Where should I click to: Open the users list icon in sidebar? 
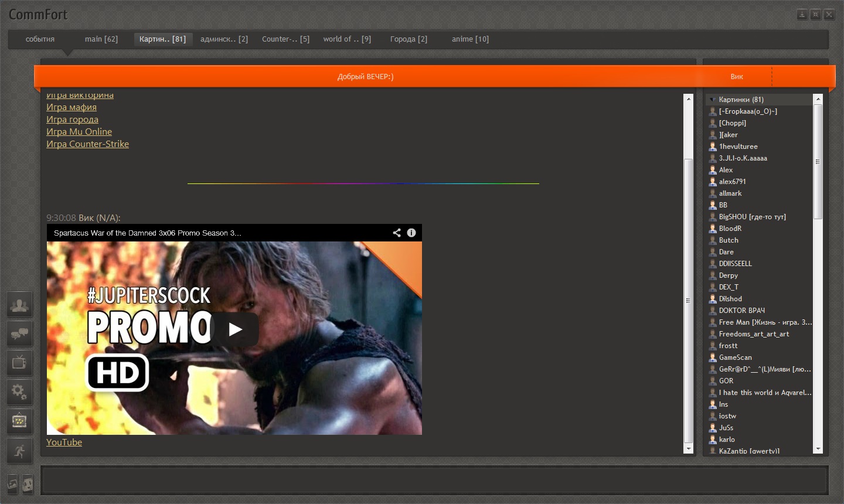pyautogui.click(x=19, y=305)
